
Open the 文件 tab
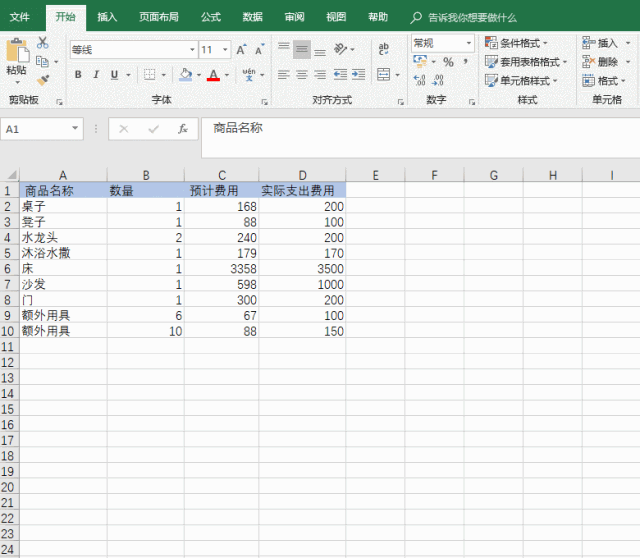(20, 17)
